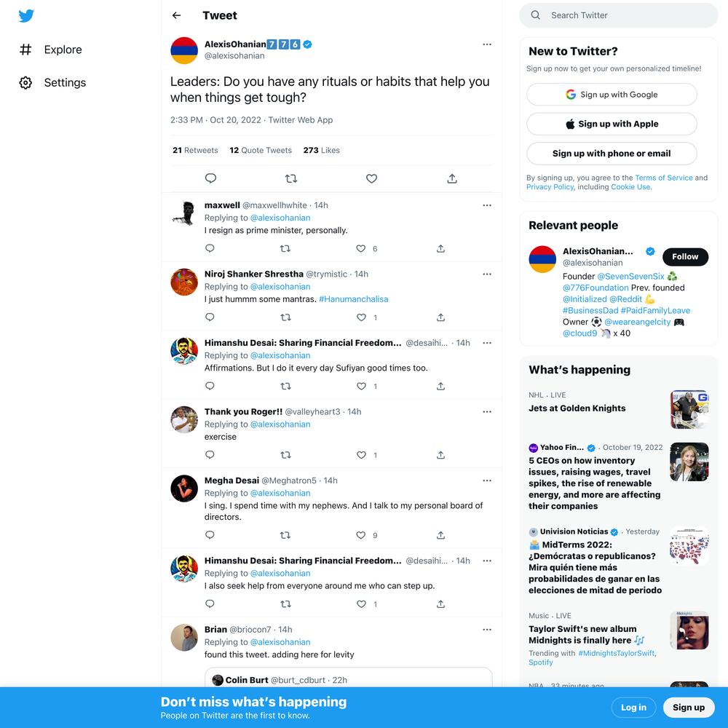Reply to Alexis Ohanian's main tweet

210,178
